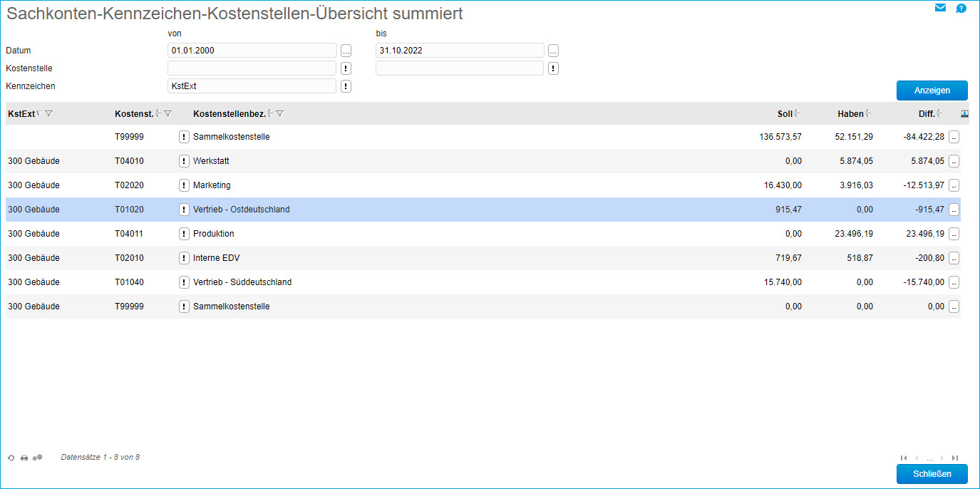Open the Kostenstellenbez. column filter
Image resolution: width=980 pixels, height=489 pixels.
(280, 113)
